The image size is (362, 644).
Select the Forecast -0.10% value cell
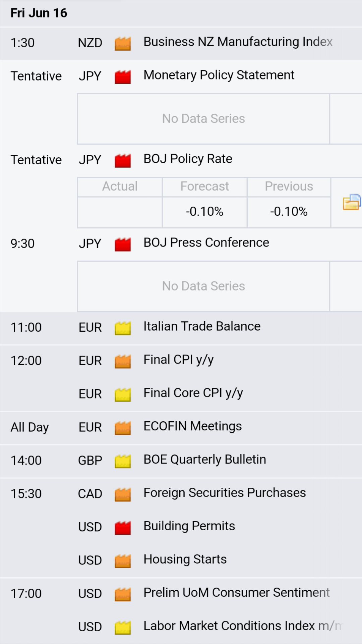click(205, 212)
